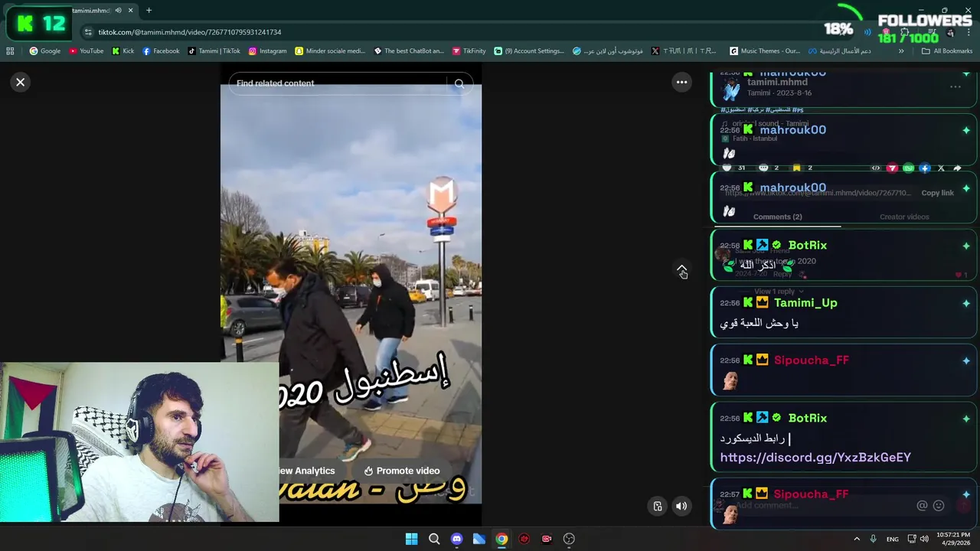Click the ENG language indicator

pos(893,539)
